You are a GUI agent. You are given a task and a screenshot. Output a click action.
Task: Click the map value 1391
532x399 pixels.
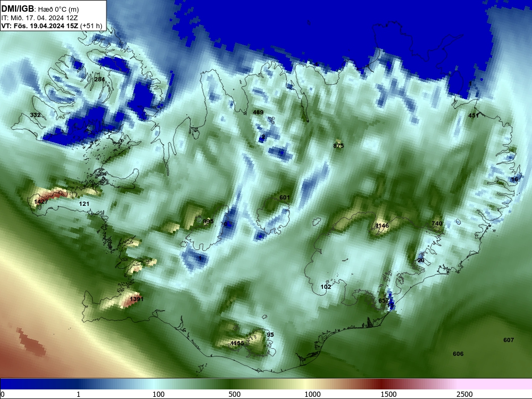tap(137, 299)
